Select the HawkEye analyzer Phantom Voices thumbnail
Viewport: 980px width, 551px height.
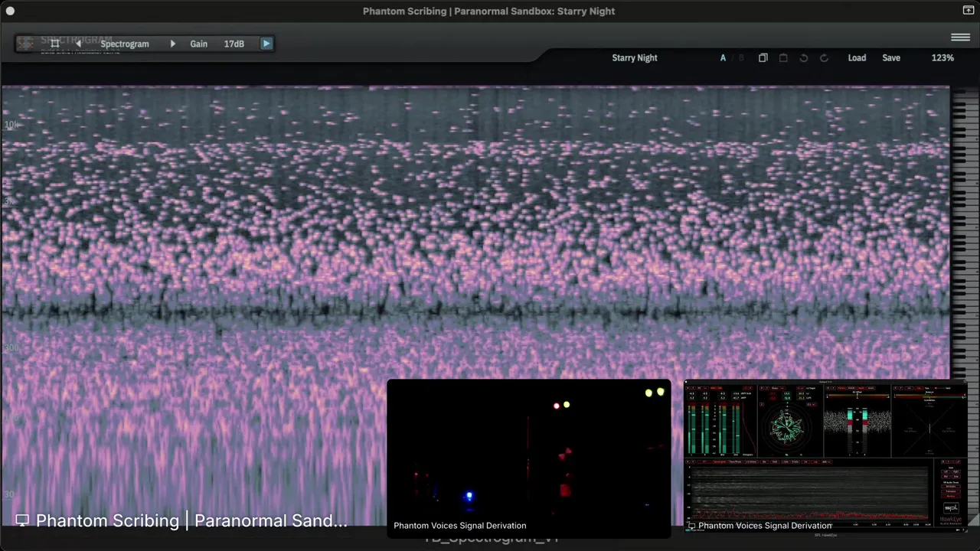[825, 455]
